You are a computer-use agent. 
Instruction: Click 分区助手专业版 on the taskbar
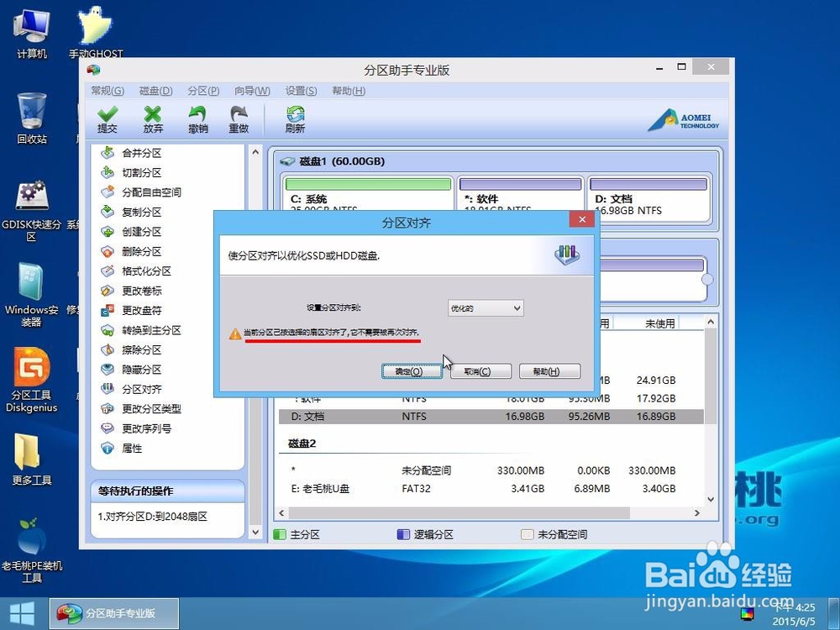click(113, 612)
